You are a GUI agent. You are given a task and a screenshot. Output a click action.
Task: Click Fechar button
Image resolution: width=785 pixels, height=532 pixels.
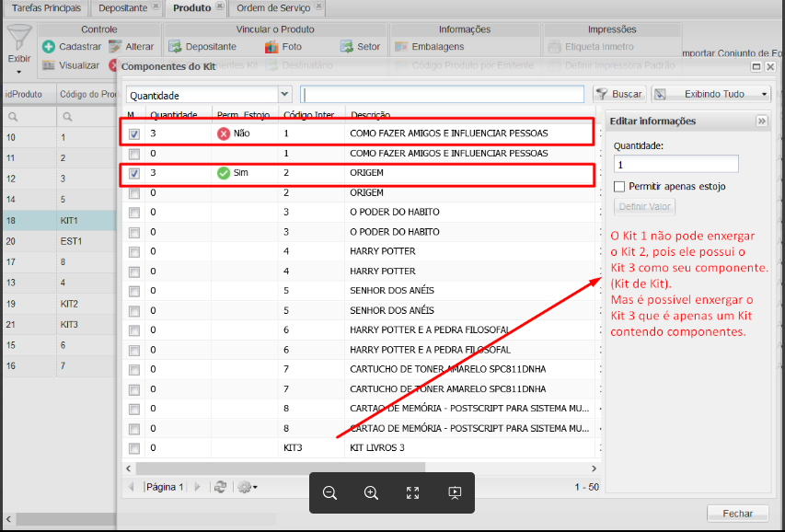point(737,514)
